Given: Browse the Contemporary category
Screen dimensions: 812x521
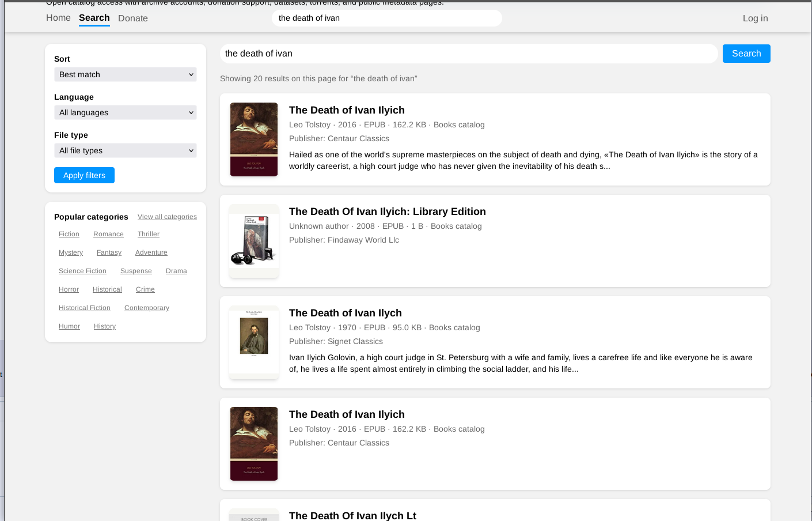Looking at the screenshot, I should click(x=147, y=308).
